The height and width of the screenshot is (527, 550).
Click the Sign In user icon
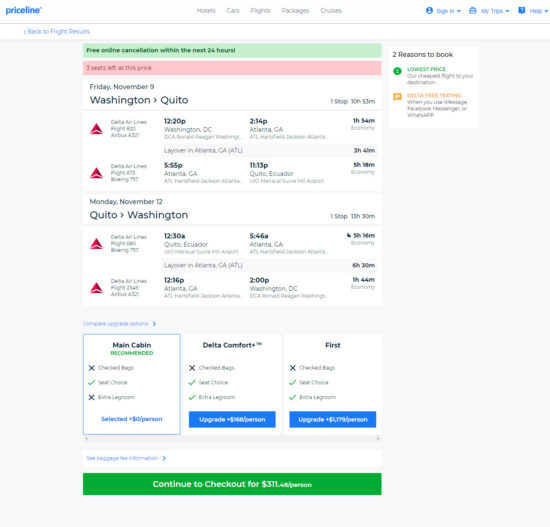click(429, 11)
